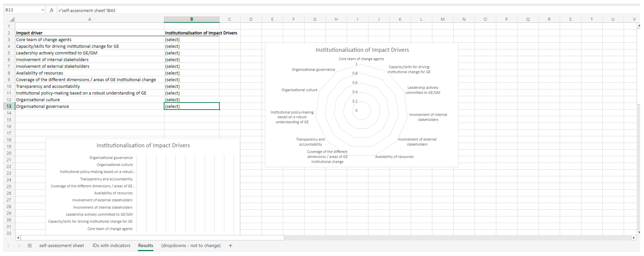This screenshot has width=644, height=256.
Task: Select row 13 header
Action: tap(9, 106)
